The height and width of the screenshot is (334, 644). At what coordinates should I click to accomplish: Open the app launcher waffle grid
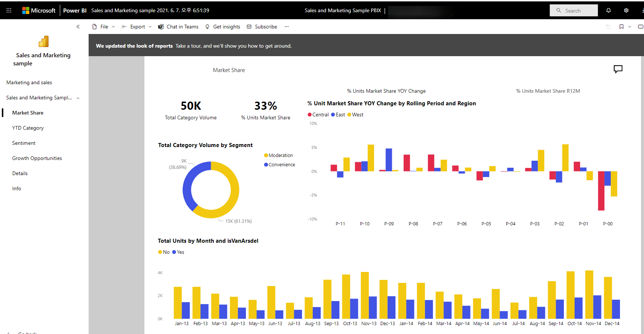pyautogui.click(x=9, y=10)
